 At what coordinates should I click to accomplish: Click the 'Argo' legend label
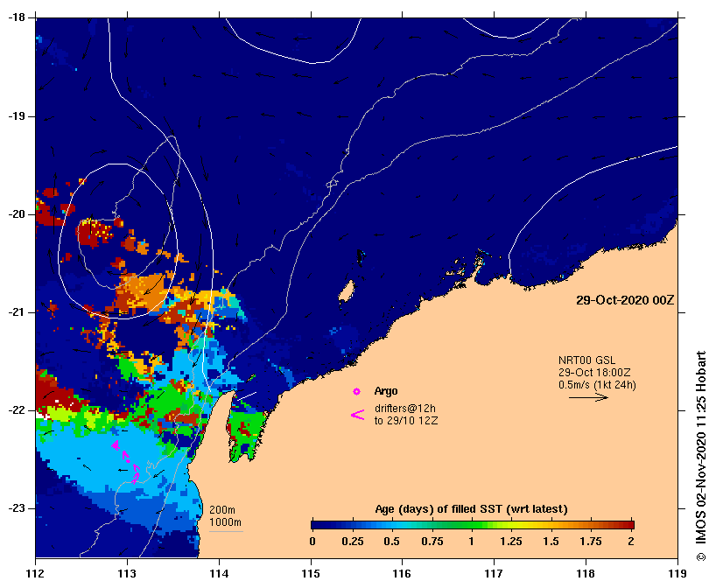[386, 391]
